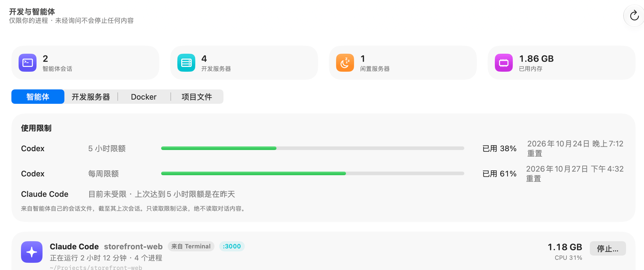Click the 2026年10月27日 下午4:32 重置 text
The width and height of the screenshot is (644, 270).
tap(575, 174)
